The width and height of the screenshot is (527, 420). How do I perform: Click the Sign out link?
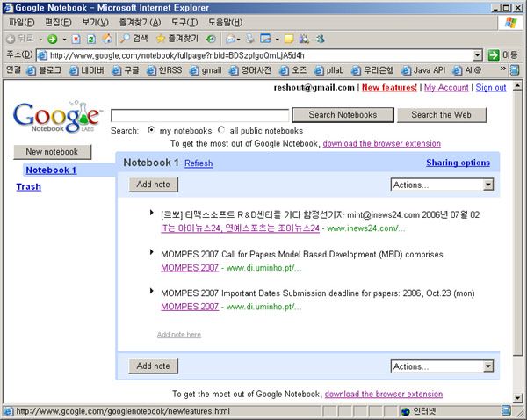coord(491,88)
